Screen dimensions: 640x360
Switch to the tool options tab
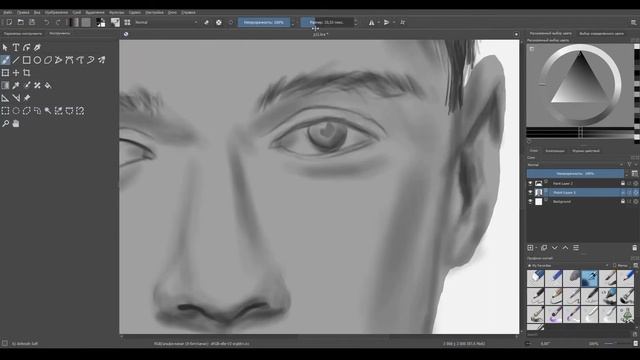[x=23, y=33]
